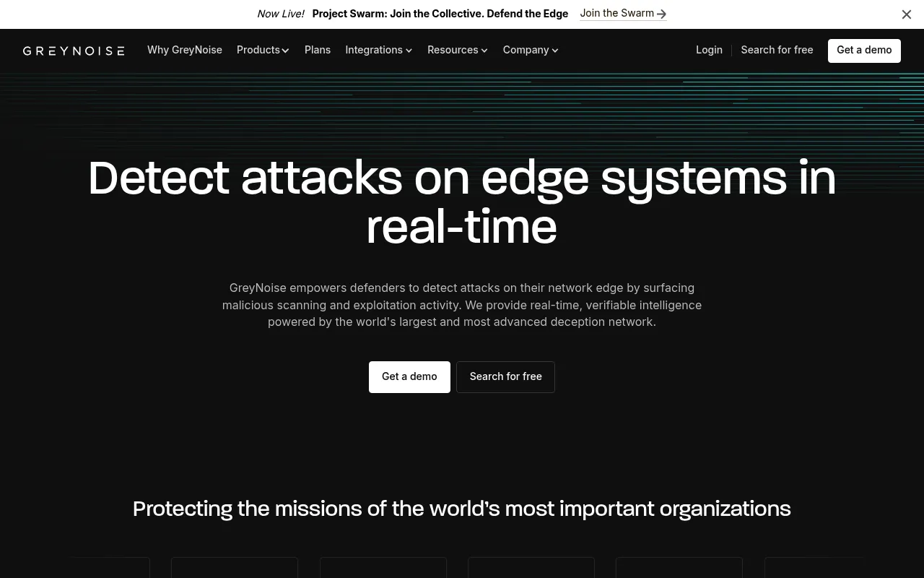924x578 pixels.
Task: Click Get a demo in navbar
Action: [x=864, y=51]
